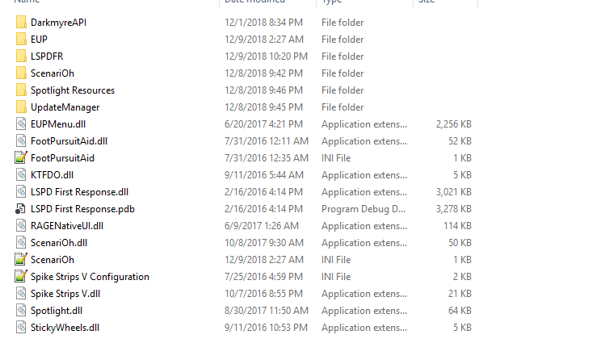605x364 pixels.
Task: Select the DarkmyreAPI folder name
Action: point(59,23)
